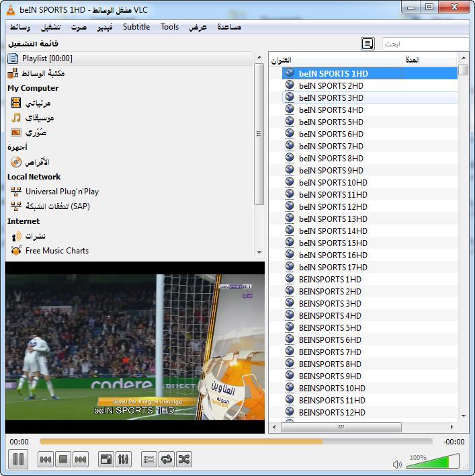Viewport: 475px width, 476px height.
Task: Open the Subtitle menu
Action: pyautogui.click(x=136, y=27)
